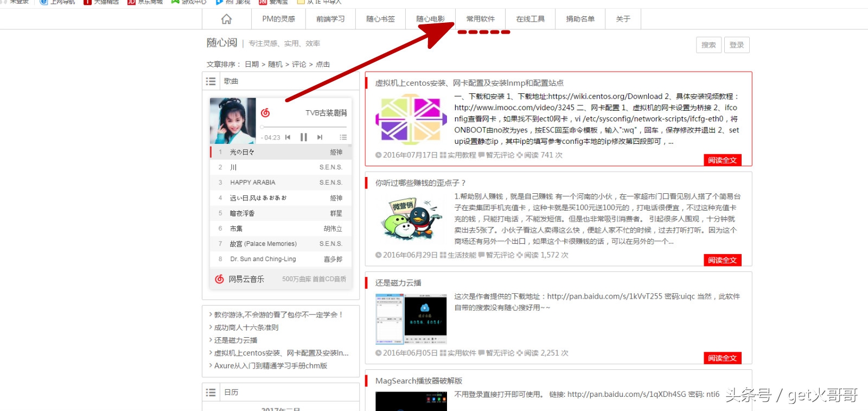Viewport: 868px width, 411px height.
Task: Sort articles by 随机
Action: (275, 64)
